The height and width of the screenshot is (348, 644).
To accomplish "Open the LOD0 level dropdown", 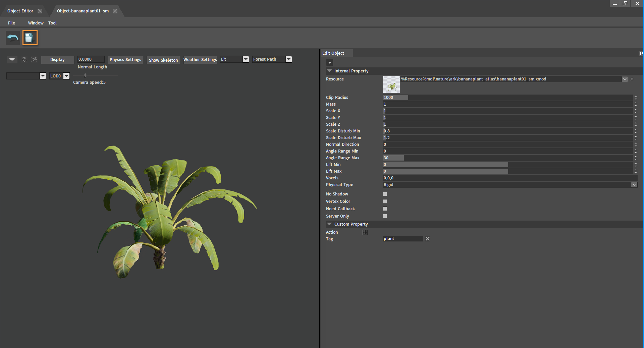I will (x=66, y=76).
